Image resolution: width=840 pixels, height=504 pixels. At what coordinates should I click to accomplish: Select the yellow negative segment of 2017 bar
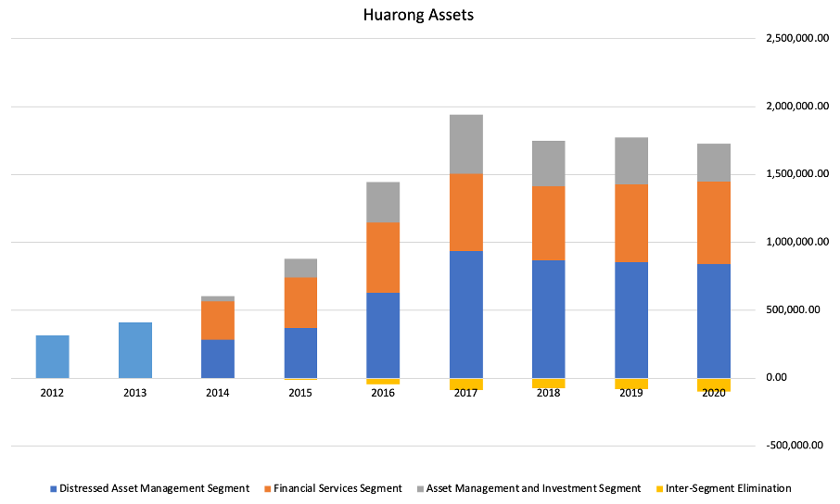coord(466,384)
